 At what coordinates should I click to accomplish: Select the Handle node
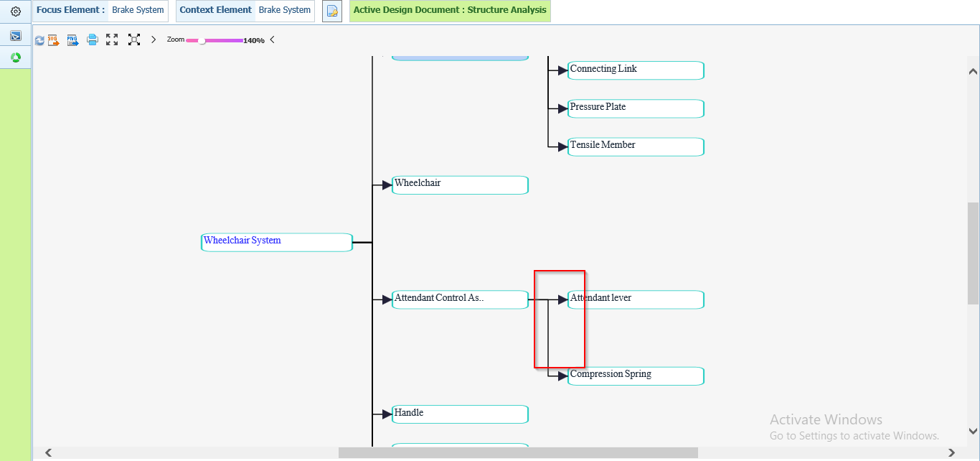(x=460, y=414)
